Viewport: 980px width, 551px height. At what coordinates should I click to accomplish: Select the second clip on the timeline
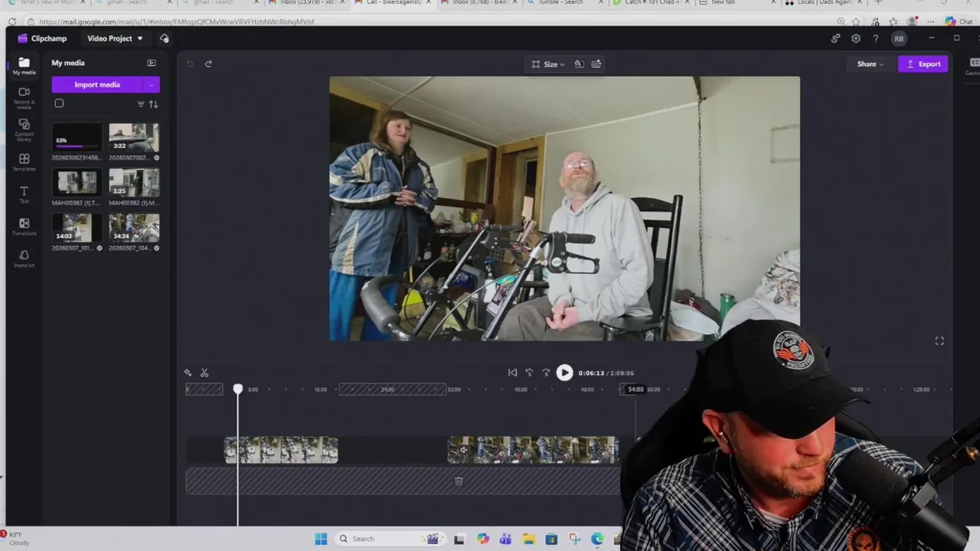point(533,450)
